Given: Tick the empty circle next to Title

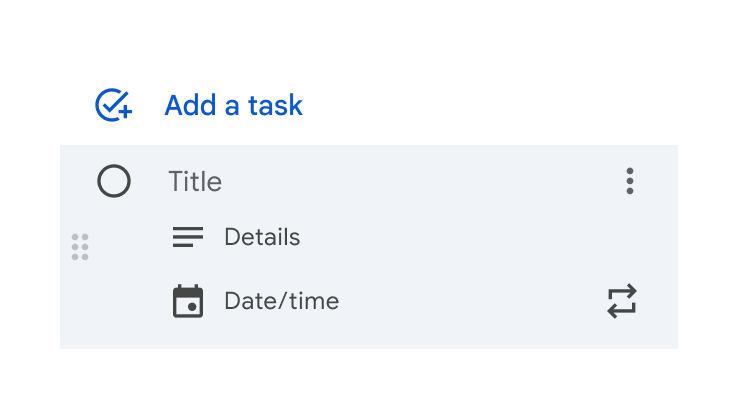Looking at the screenshot, I should tap(114, 181).
